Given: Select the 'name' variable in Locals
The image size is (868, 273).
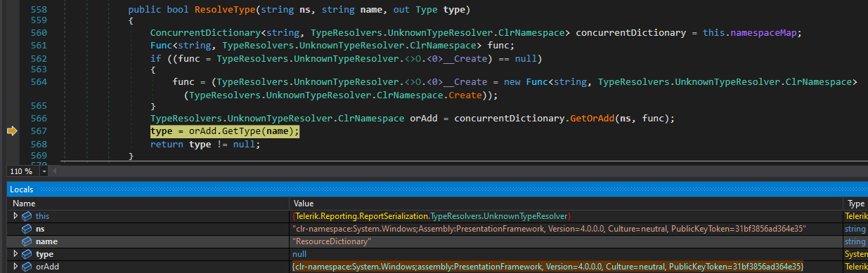Looking at the screenshot, I should (x=46, y=241).
